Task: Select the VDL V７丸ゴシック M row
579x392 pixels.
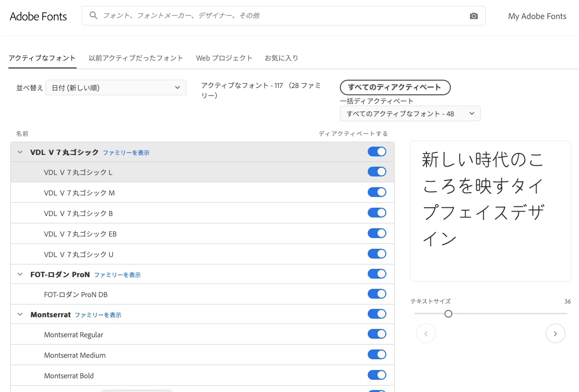Action: pos(202,193)
